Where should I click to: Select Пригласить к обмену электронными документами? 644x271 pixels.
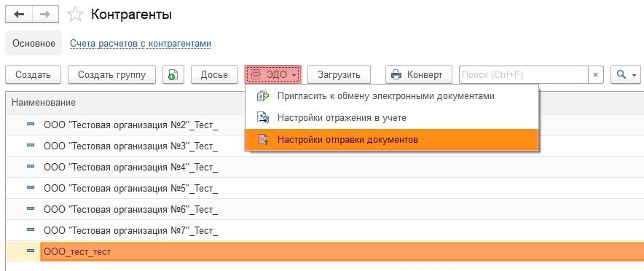pyautogui.click(x=385, y=96)
